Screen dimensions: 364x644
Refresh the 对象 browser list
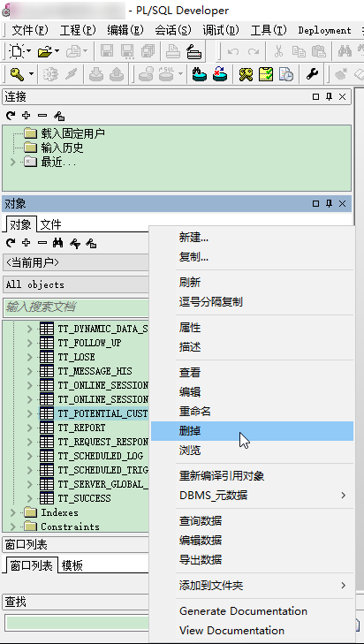click(11, 243)
